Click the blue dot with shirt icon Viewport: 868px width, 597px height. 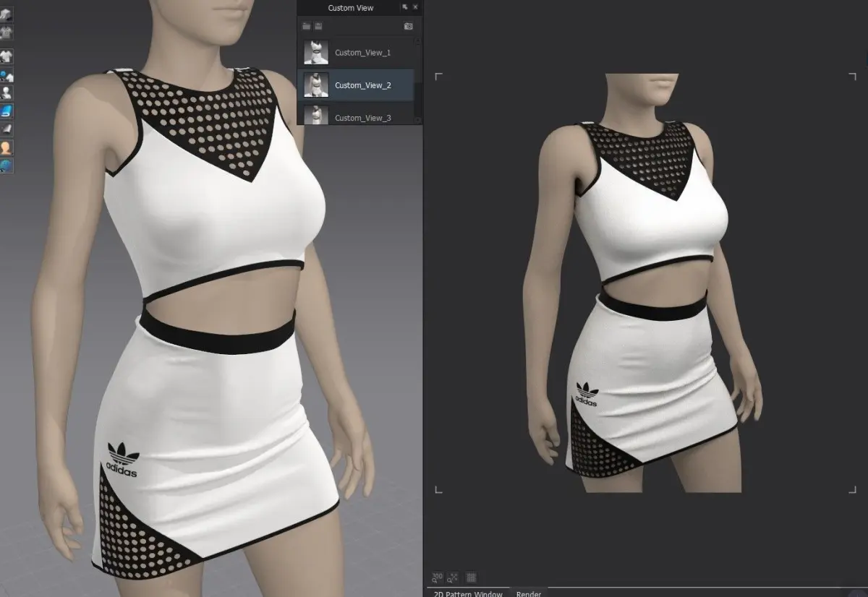[x=7, y=75]
